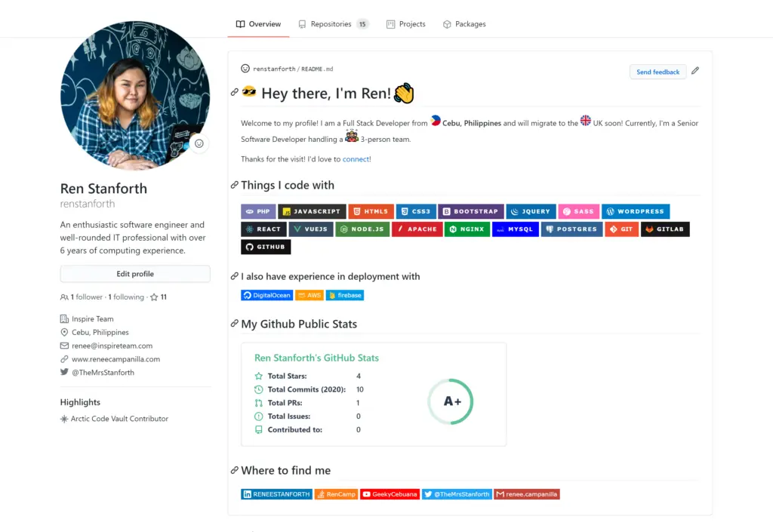Open the status emoji on the profile avatar
Image resolution: width=773 pixels, height=532 pixels.
tap(199, 143)
